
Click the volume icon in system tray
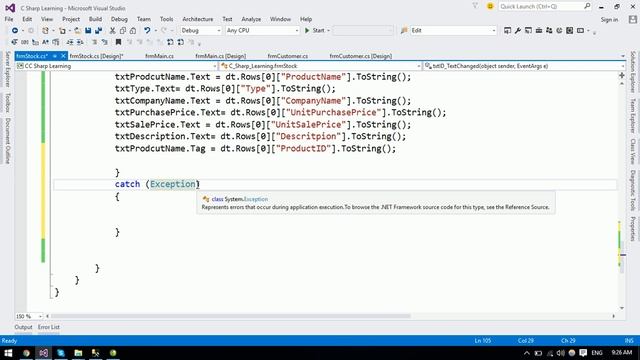(x=560, y=353)
